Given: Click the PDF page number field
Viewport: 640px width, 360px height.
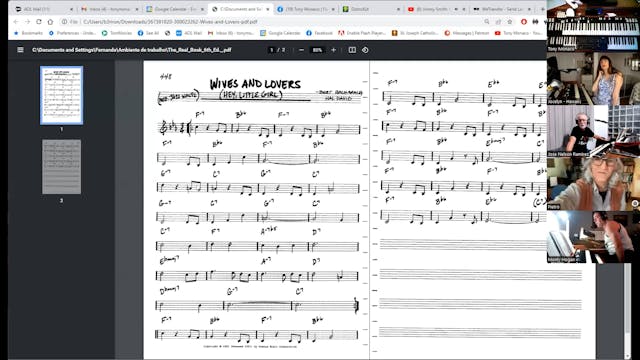Looking at the screenshot, I should click(x=271, y=50).
